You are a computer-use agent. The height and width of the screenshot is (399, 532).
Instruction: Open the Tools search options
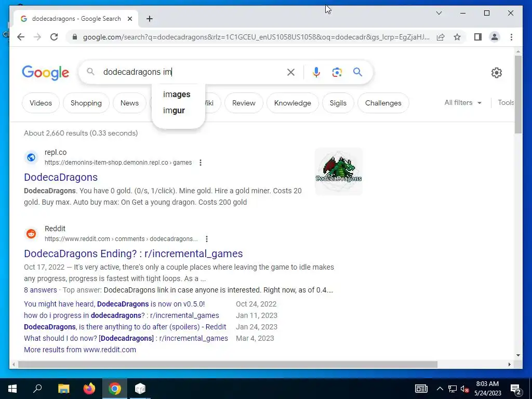click(x=506, y=102)
